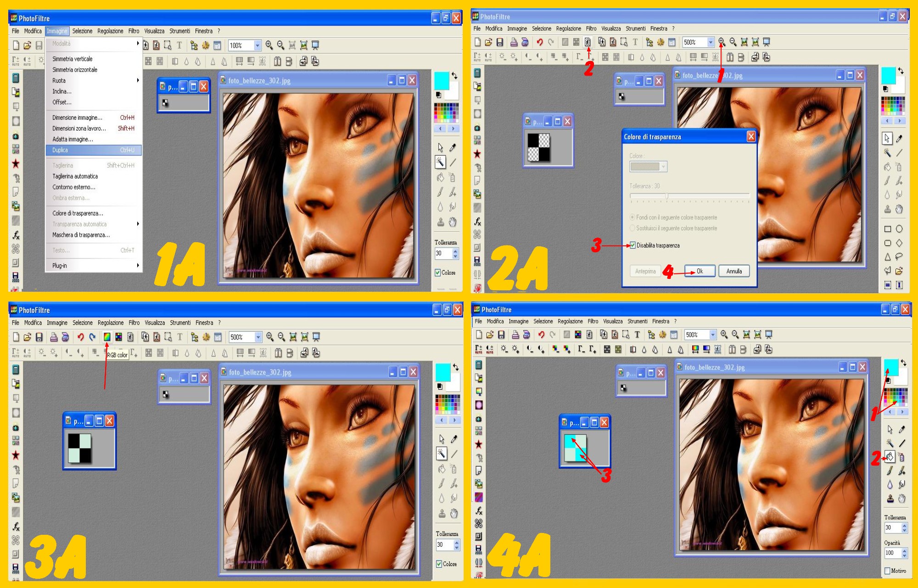Select the highlighted Fill bucket tool in 4A
The width and height of the screenshot is (918, 588).
(x=890, y=457)
